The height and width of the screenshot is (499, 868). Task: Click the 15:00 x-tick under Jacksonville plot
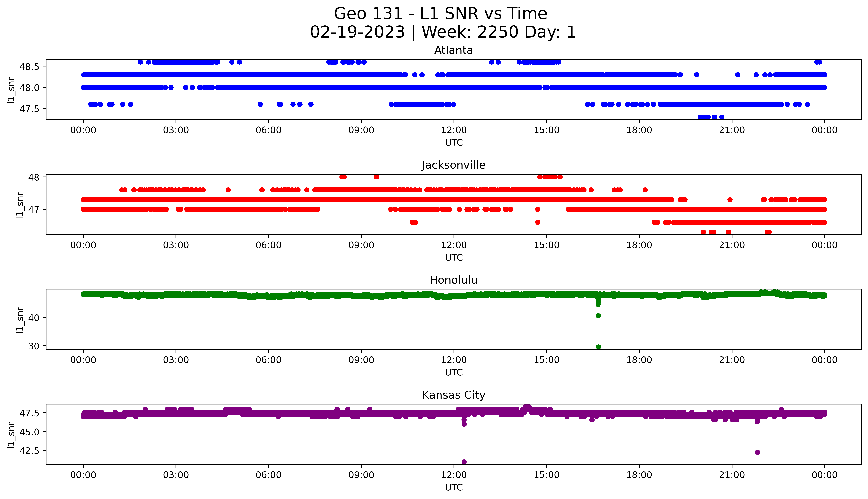click(x=547, y=245)
